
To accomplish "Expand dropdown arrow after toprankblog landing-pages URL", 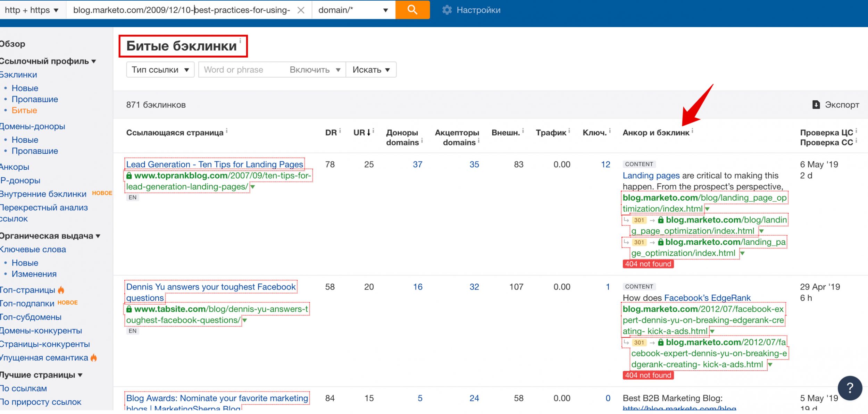I will (253, 187).
